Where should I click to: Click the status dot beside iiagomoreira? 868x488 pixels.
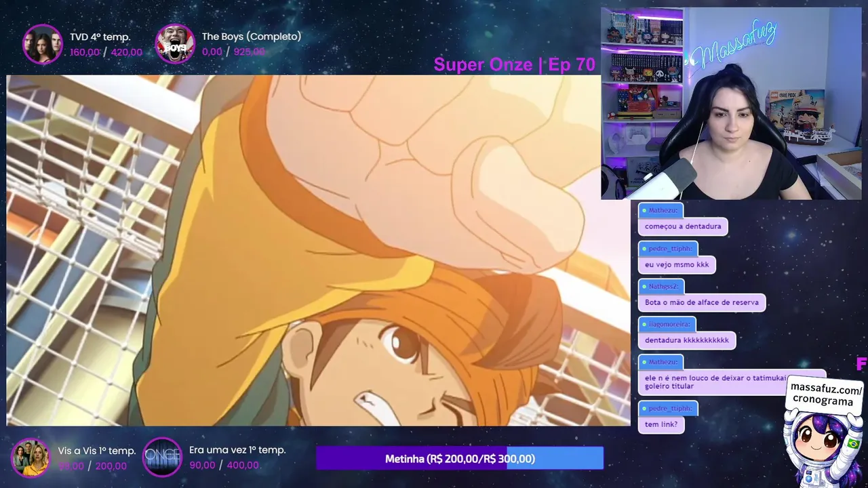tap(644, 325)
